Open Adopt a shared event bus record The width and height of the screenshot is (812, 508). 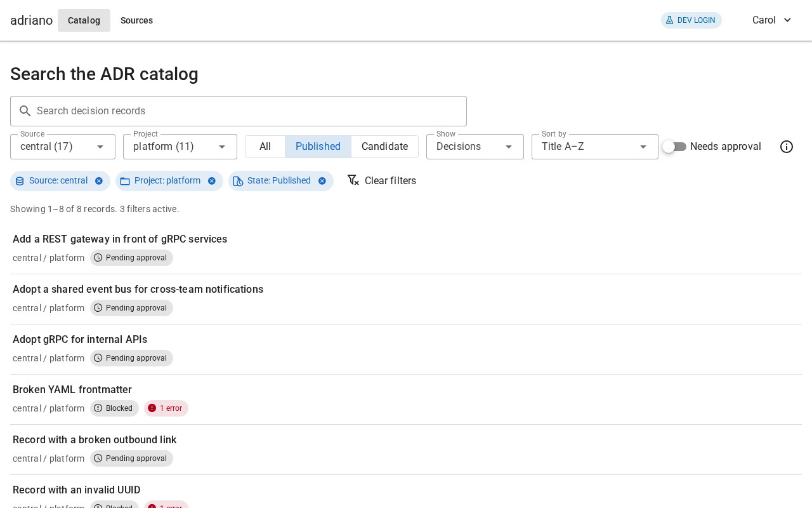[x=138, y=290]
